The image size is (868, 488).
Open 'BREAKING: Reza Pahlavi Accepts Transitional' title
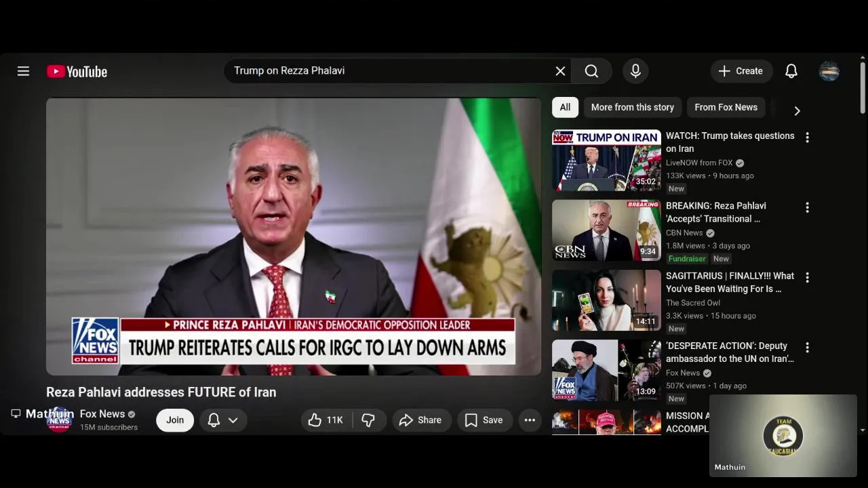coord(716,212)
